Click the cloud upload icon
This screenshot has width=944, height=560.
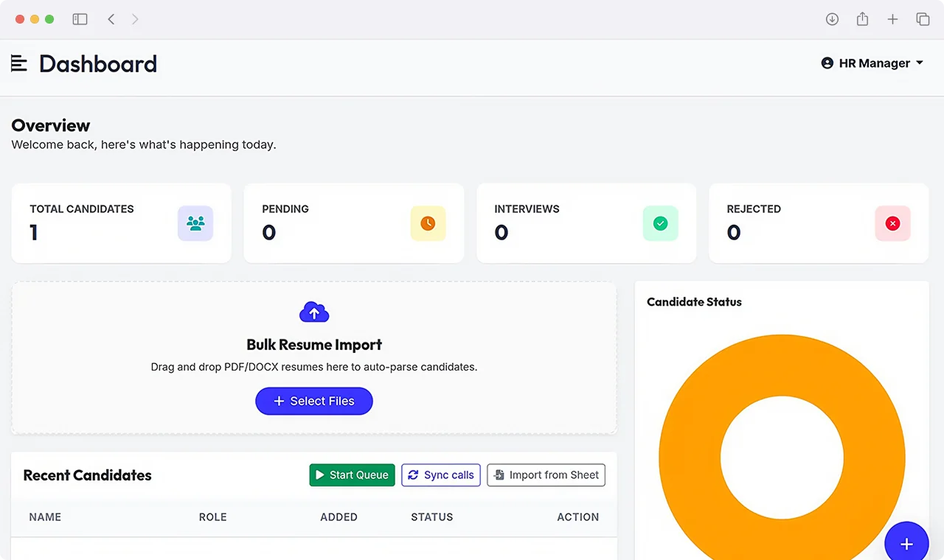click(314, 312)
